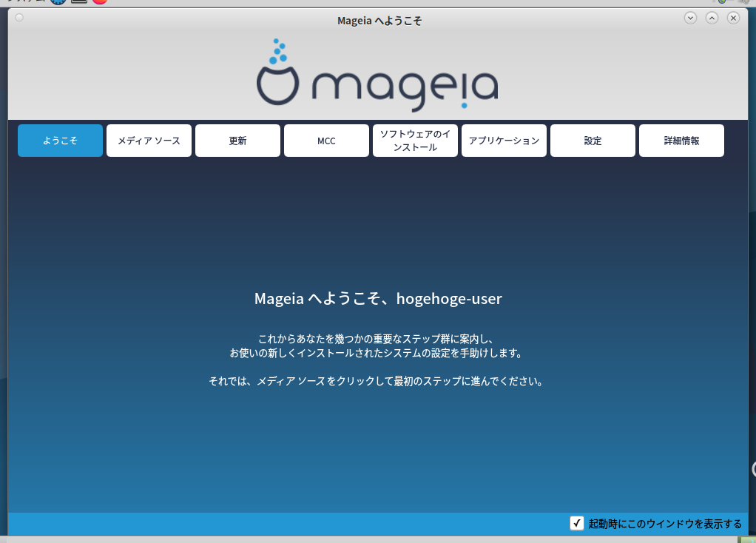Click the line starting これからあなたを幾つかの
This screenshot has height=543, width=756.
[x=376, y=339]
